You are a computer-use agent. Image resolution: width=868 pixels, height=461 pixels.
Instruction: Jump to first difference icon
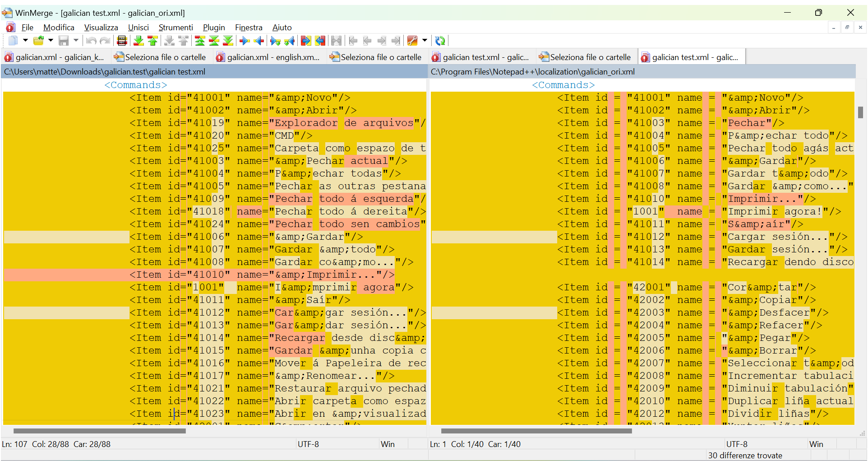coord(199,41)
